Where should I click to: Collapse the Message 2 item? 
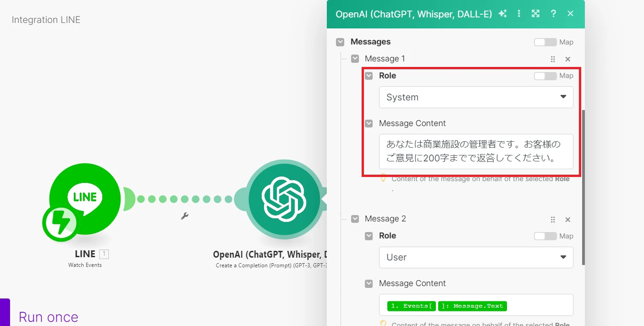355,219
